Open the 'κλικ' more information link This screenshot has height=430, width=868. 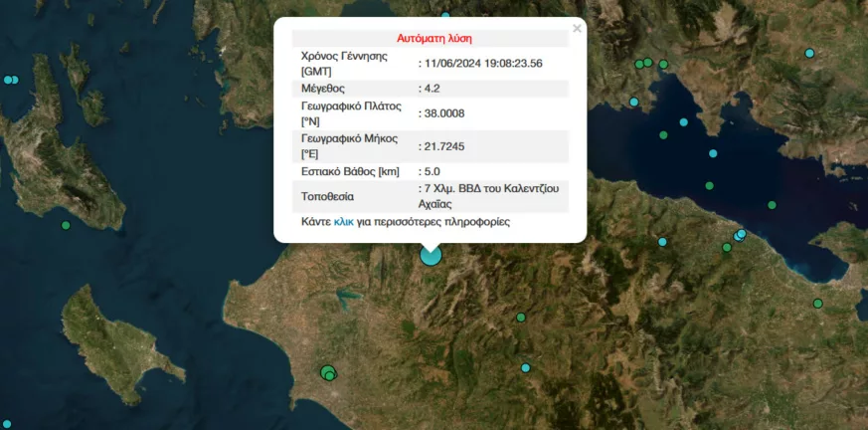point(343,222)
